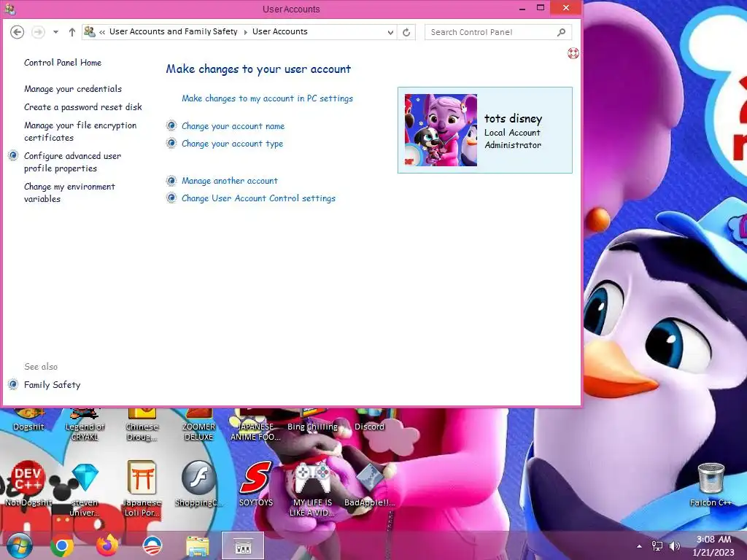747x560 pixels.
Task: Select Change your account type
Action: [232, 144]
